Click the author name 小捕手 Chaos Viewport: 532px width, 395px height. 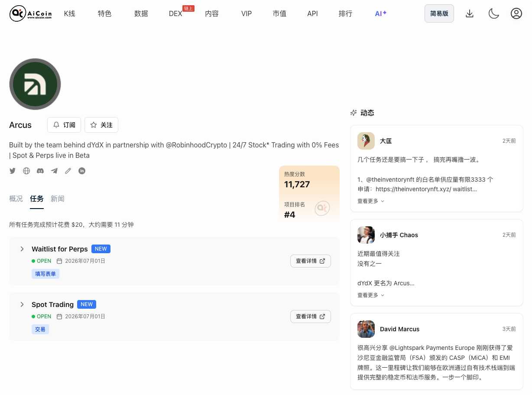coord(399,235)
